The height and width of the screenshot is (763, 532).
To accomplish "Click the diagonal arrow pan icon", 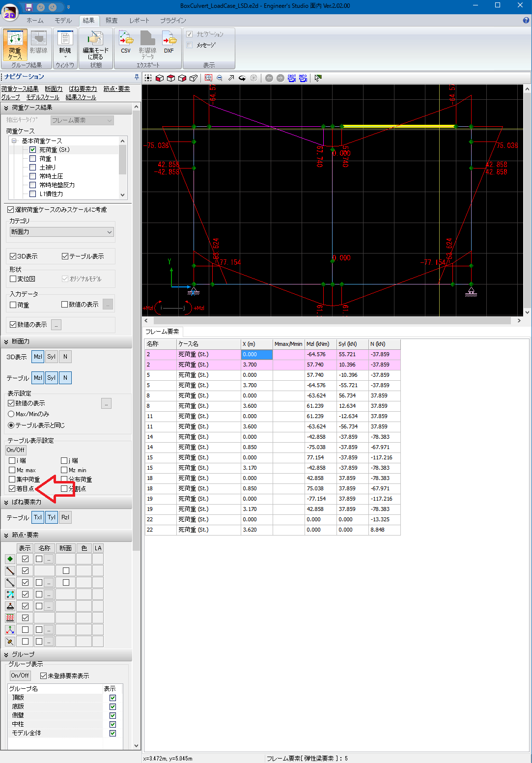I will point(231,78).
